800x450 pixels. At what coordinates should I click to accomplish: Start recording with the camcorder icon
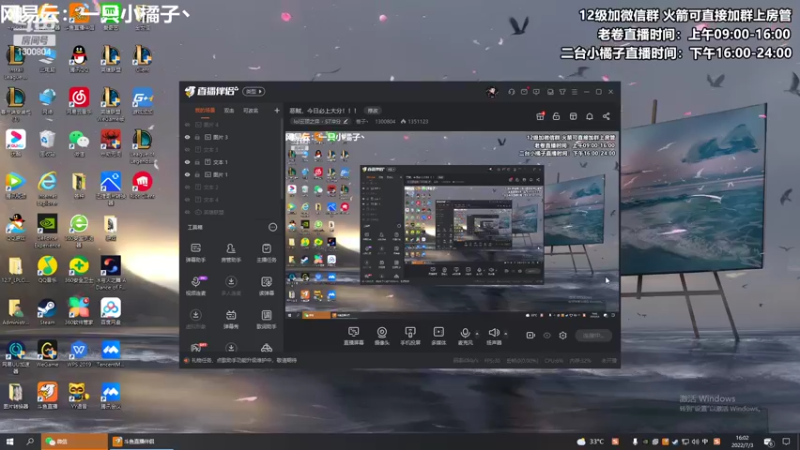point(531,335)
